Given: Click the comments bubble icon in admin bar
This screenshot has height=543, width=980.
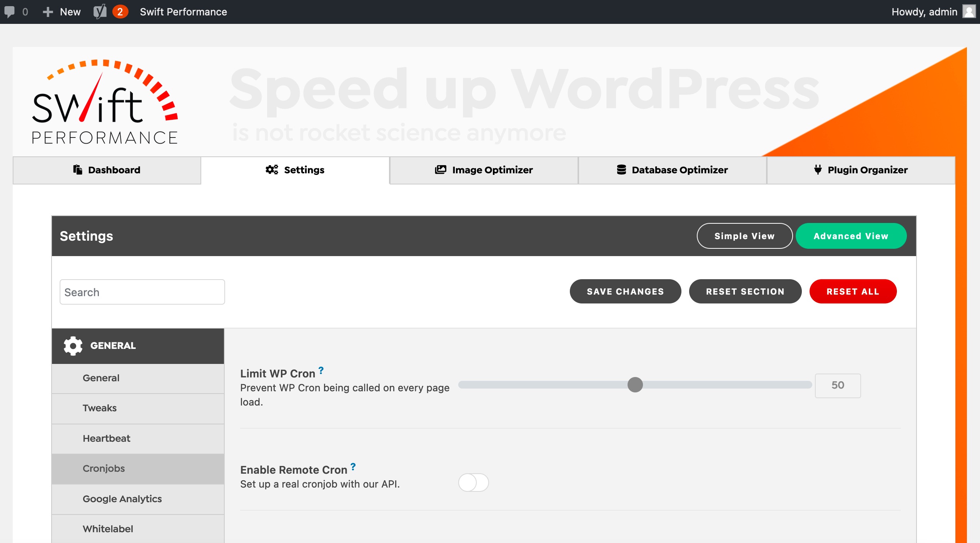Looking at the screenshot, I should click(x=10, y=12).
